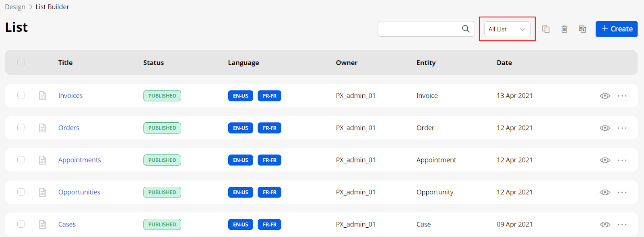
Task: Click the translate icon in toolbar
Action: (582, 29)
